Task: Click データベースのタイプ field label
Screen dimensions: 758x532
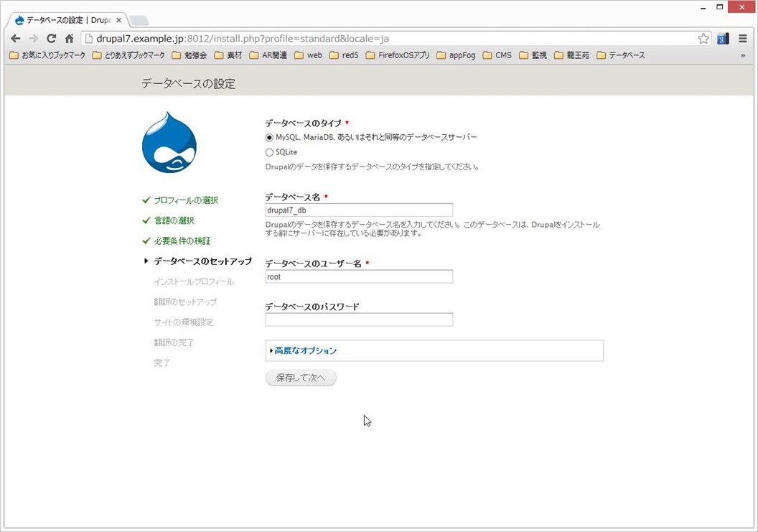Action: click(x=303, y=123)
